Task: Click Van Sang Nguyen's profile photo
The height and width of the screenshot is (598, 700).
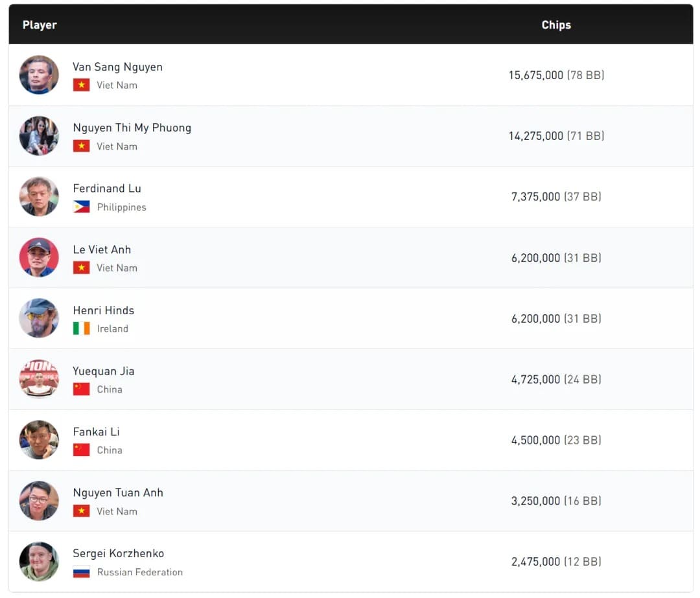Action: tap(39, 75)
